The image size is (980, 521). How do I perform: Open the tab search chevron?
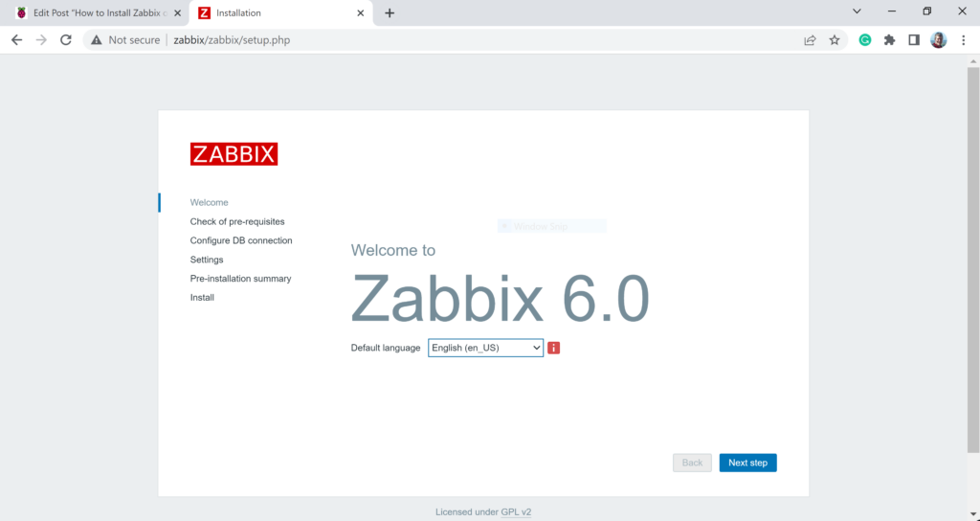857,11
